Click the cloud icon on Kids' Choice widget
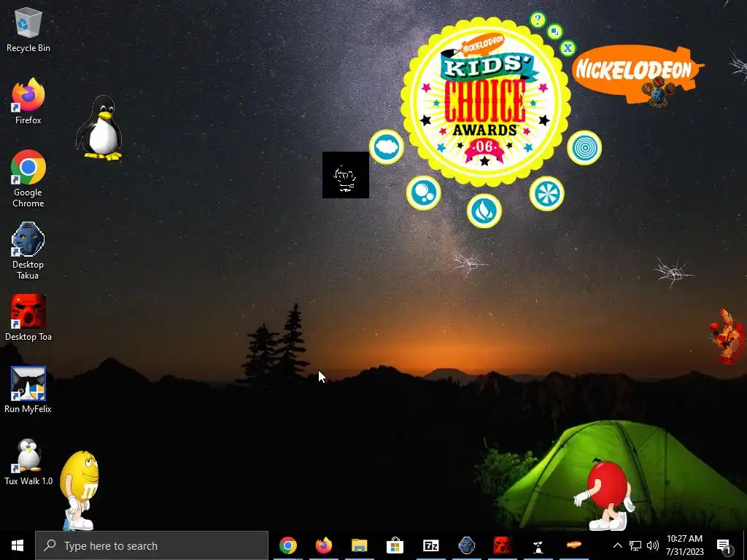The width and height of the screenshot is (747, 560). click(x=387, y=147)
